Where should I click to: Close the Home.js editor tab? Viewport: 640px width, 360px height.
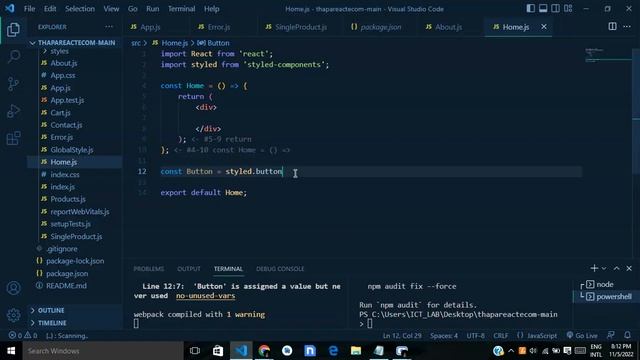point(544,27)
